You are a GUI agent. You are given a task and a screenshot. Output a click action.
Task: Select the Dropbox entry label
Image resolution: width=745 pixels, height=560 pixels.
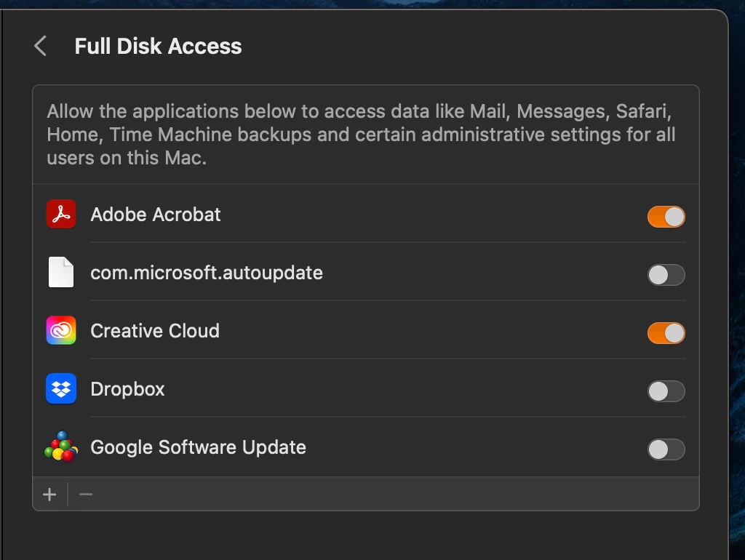coord(127,389)
